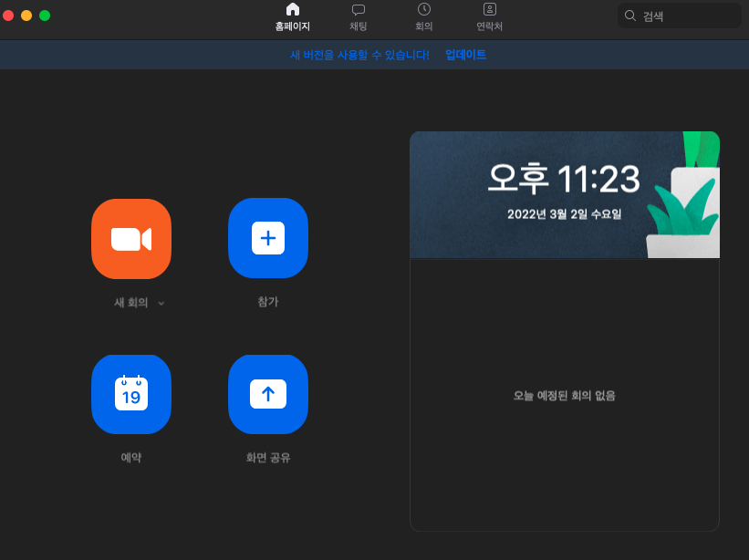Click the 검색 search field
Screen dimensions: 749x560
click(x=680, y=16)
